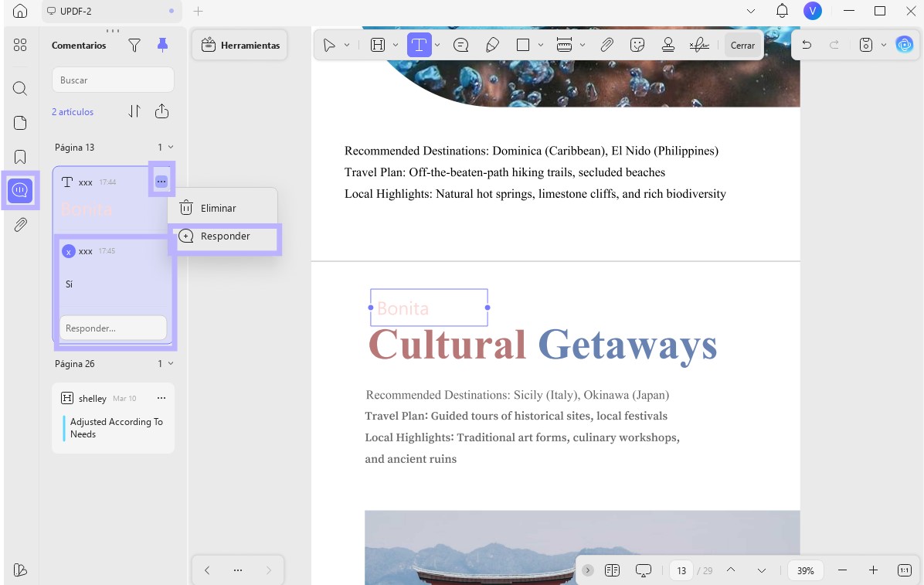Select the pencil drawing tool

tap(492, 46)
